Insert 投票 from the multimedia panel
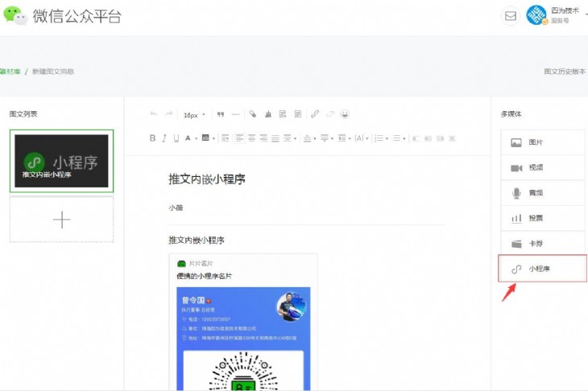588x391 pixels. pos(543,218)
